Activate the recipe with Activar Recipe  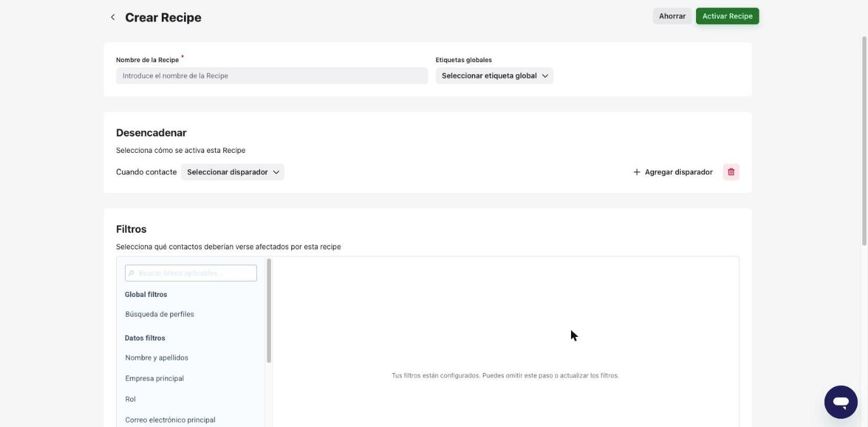pos(727,16)
